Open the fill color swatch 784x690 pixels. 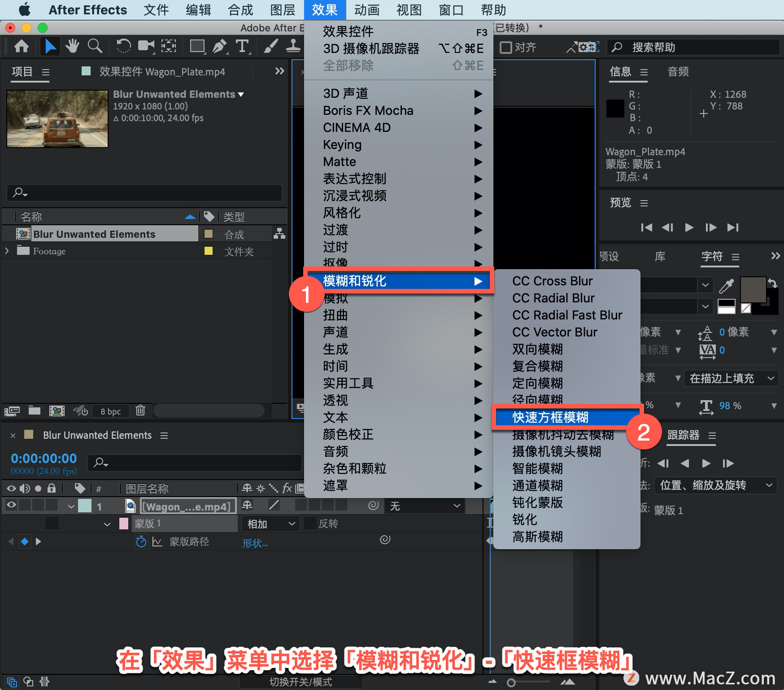coord(753,290)
